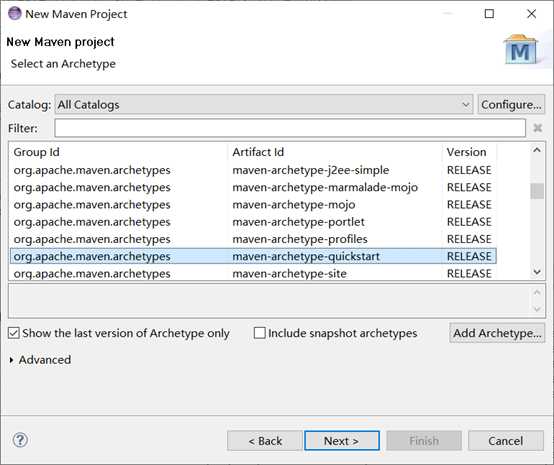Viewport: 554px width, 465px height.
Task: Click the Next button
Action: tap(342, 441)
